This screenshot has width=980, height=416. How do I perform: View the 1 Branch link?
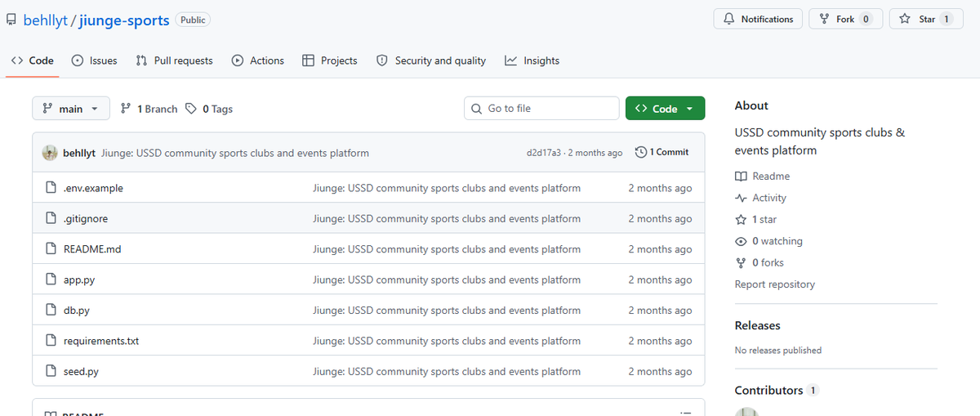pos(149,109)
